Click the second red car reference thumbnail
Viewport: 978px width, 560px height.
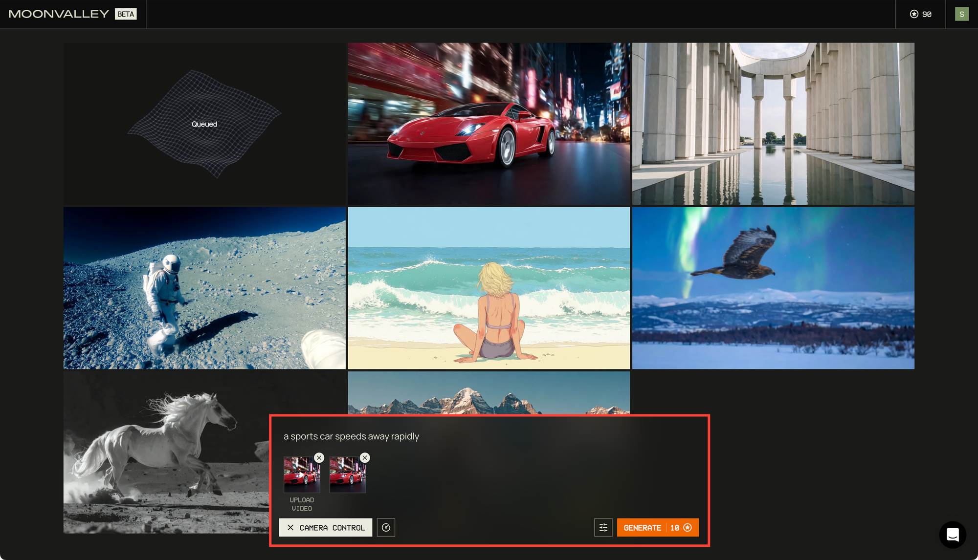(348, 474)
